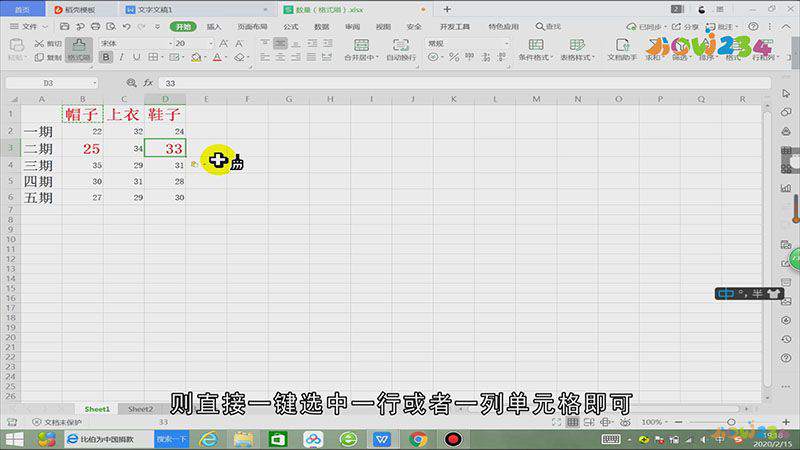The image size is (800, 450).
Task: Open the 审阅 (Review) ribbon tab
Action: [353, 27]
